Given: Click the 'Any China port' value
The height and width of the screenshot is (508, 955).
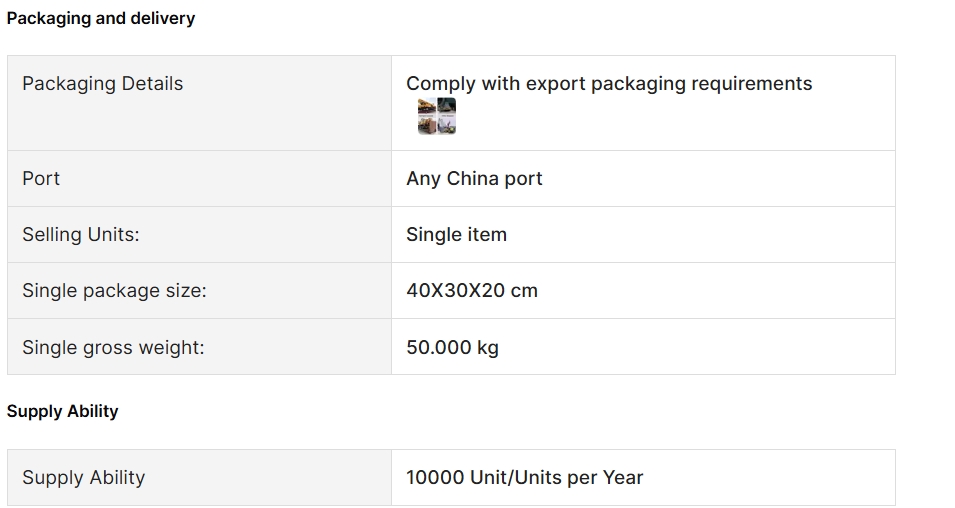Looking at the screenshot, I should [x=474, y=178].
